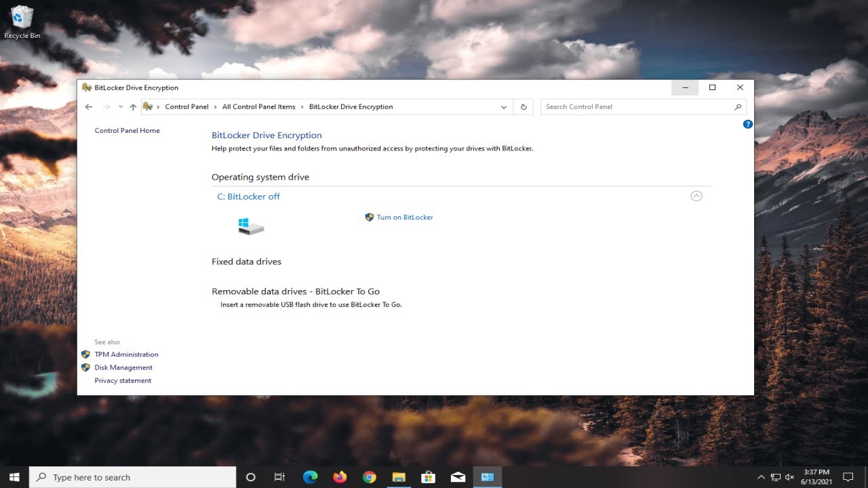Image resolution: width=868 pixels, height=488 pixels.
Task: Click the C: drive icon
Action: 250,226
